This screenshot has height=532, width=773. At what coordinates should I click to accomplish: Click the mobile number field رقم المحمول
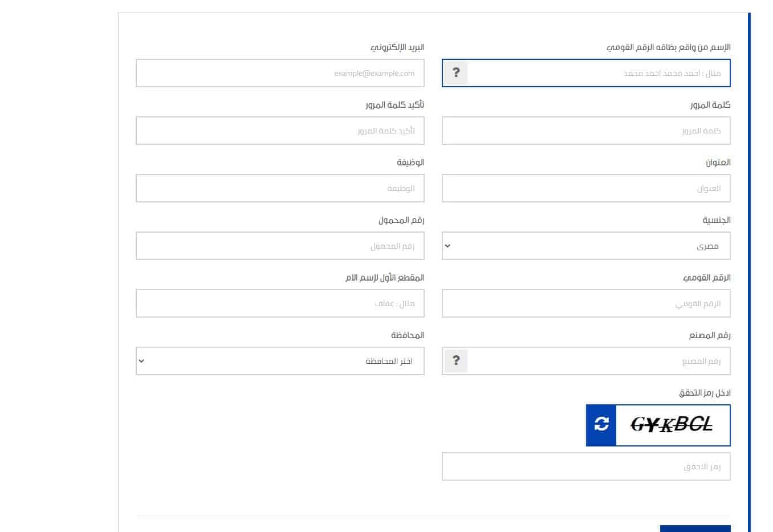coord(280,246)
